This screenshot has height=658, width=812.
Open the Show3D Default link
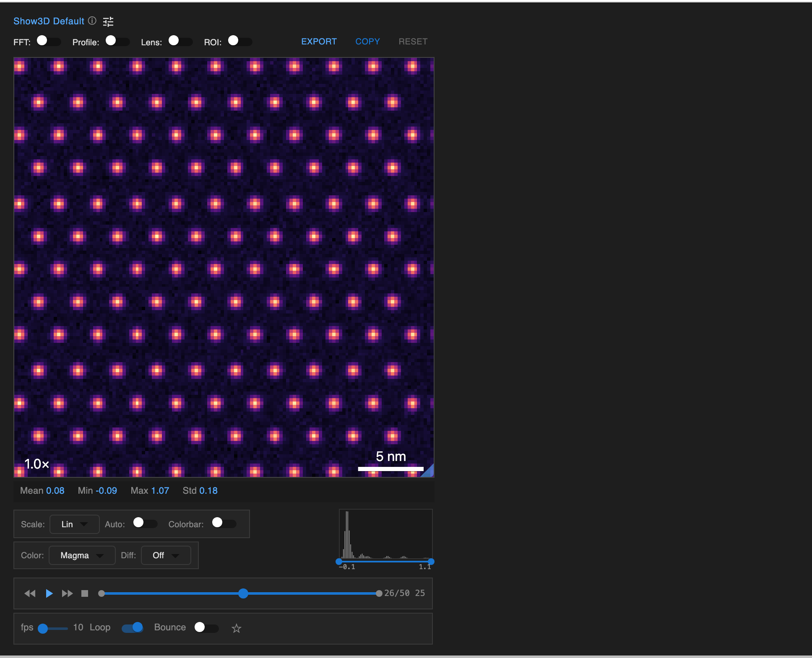(48, 21)
